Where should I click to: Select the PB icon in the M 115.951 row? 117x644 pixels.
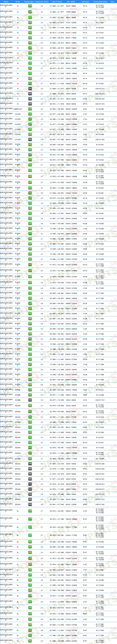30,33
